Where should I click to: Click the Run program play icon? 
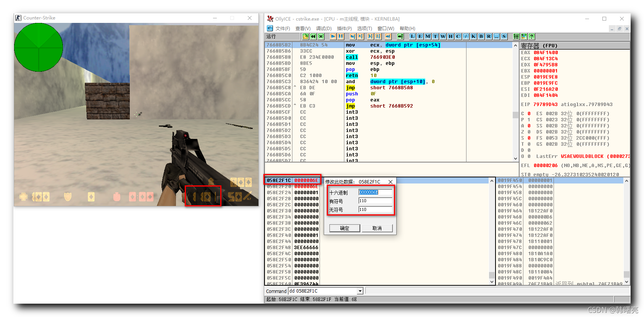coord(333,36)
